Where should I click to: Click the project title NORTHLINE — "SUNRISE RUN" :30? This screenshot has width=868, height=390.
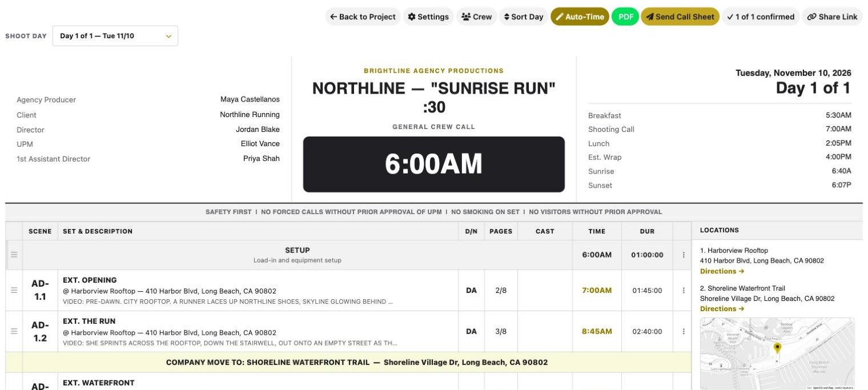tap(434, 98)
